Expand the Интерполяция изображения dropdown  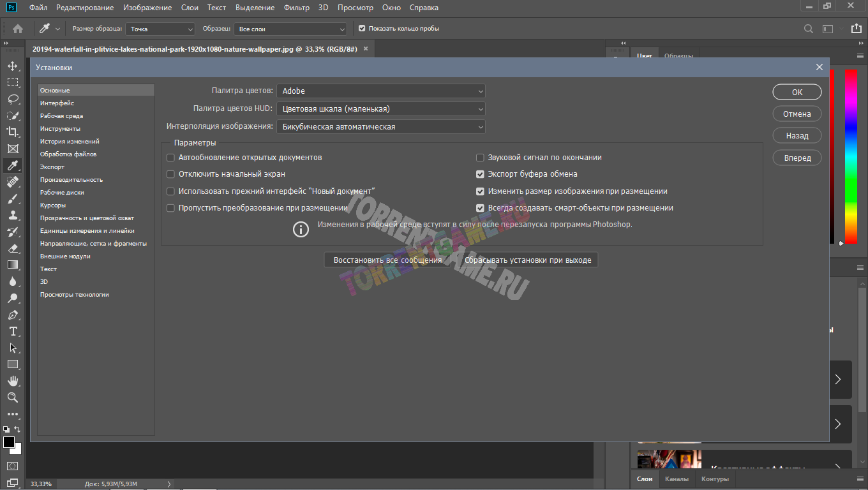click(380, 127)
